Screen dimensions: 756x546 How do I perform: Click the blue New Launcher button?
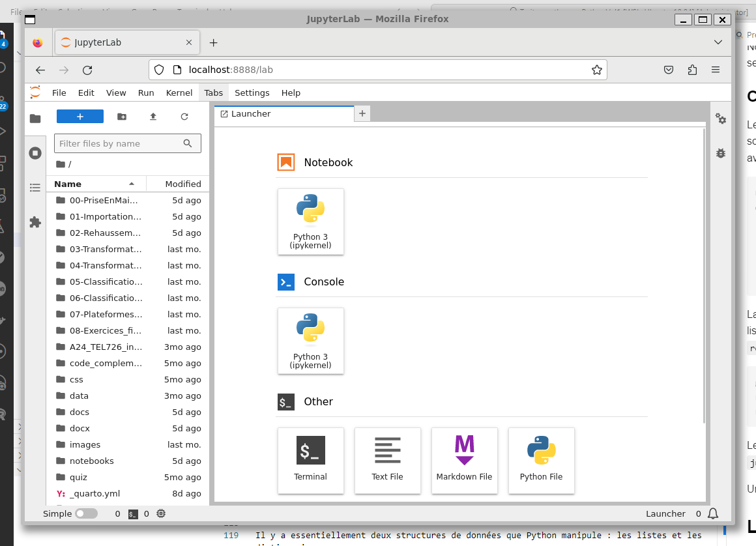[x=80, y=117]
